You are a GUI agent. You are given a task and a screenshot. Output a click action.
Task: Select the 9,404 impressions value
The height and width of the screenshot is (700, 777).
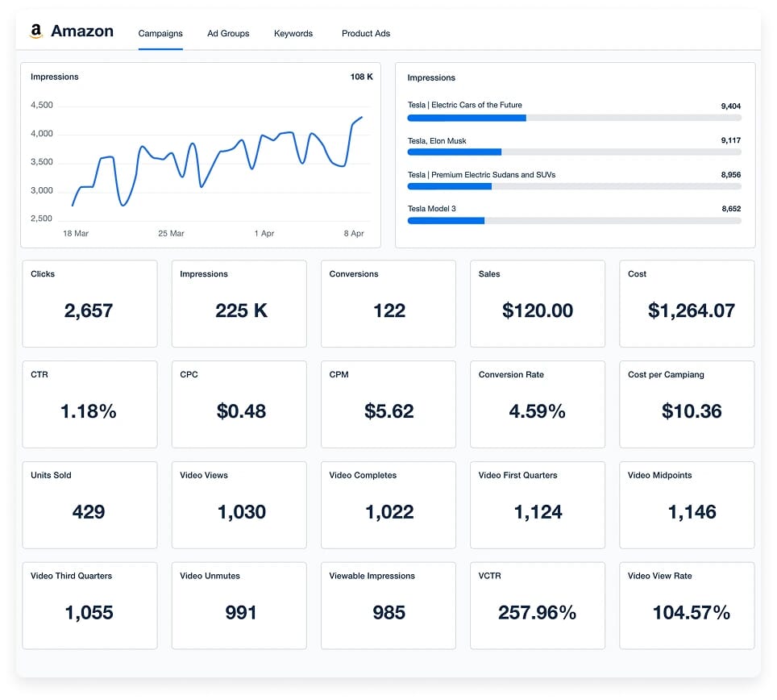point(730,106)
